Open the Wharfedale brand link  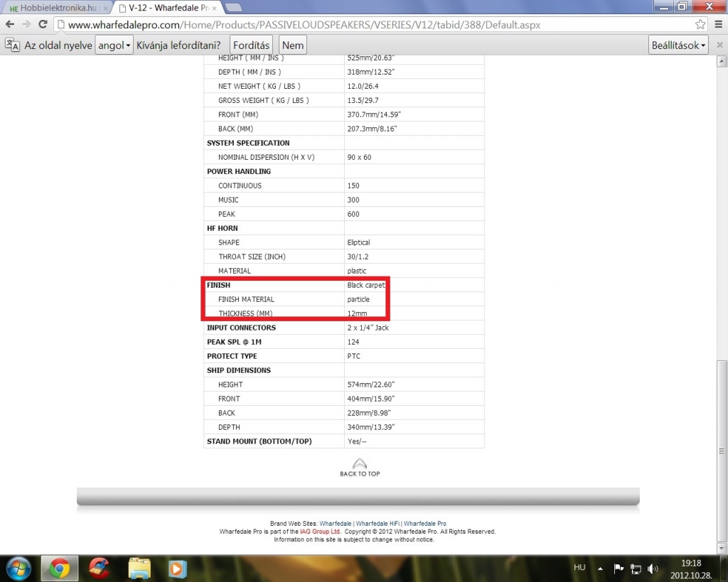pyautogui.click(x=336, y=524)
